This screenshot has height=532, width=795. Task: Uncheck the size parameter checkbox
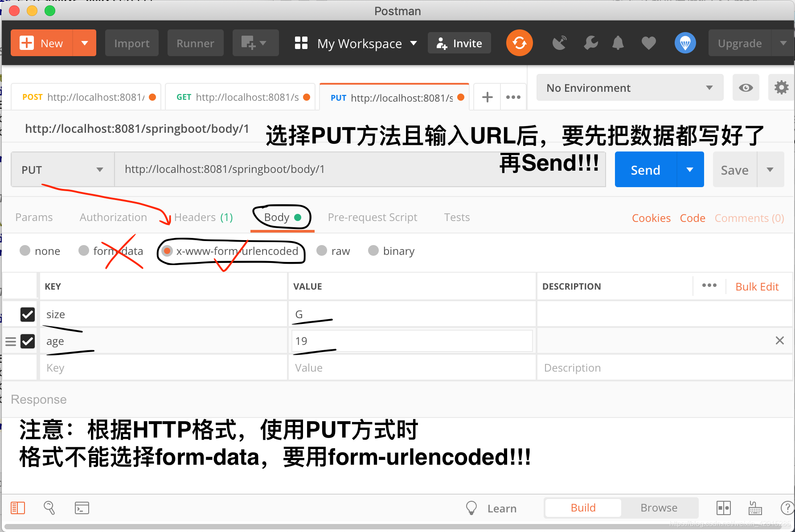pos(28,314)
